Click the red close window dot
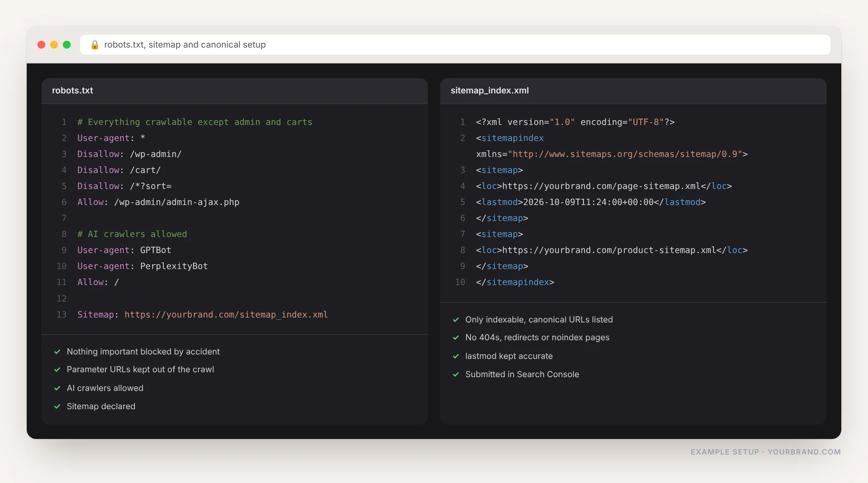868x483 pixels. pyautogui.click(x=41, y=45)
